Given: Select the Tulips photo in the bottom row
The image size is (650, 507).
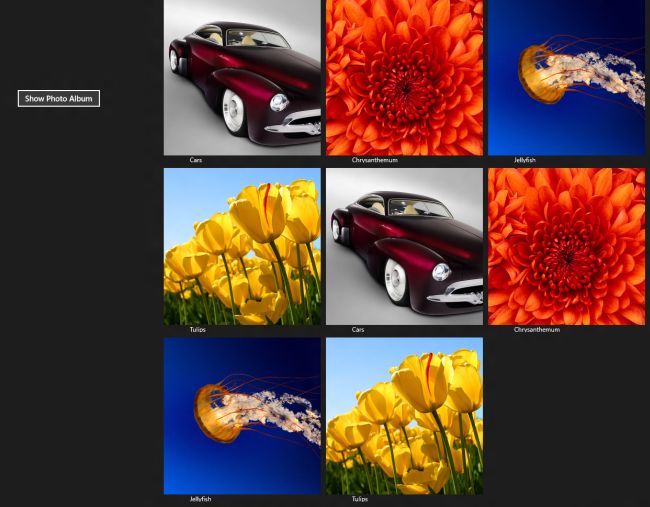Looking at the screenshot, I should (404, 416).
